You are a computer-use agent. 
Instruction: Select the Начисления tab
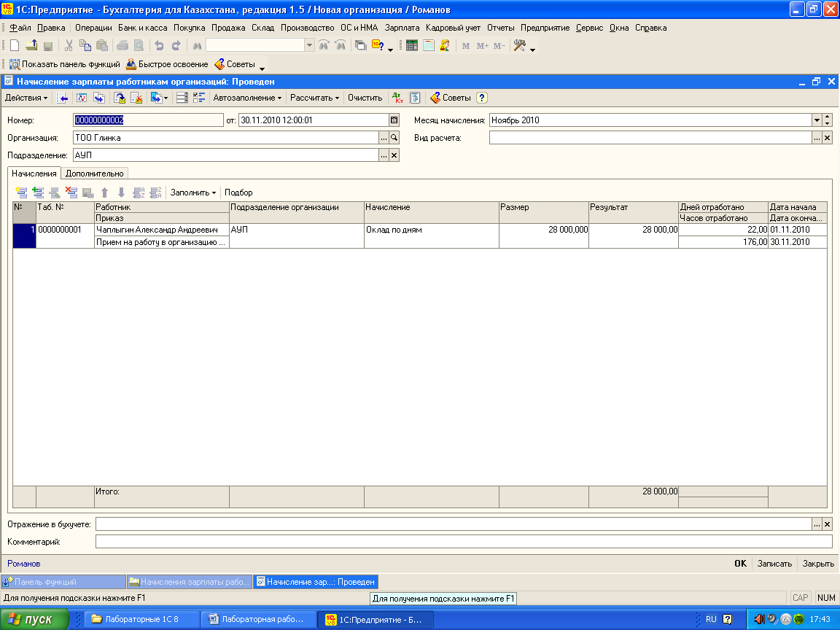tap(34, 174)
